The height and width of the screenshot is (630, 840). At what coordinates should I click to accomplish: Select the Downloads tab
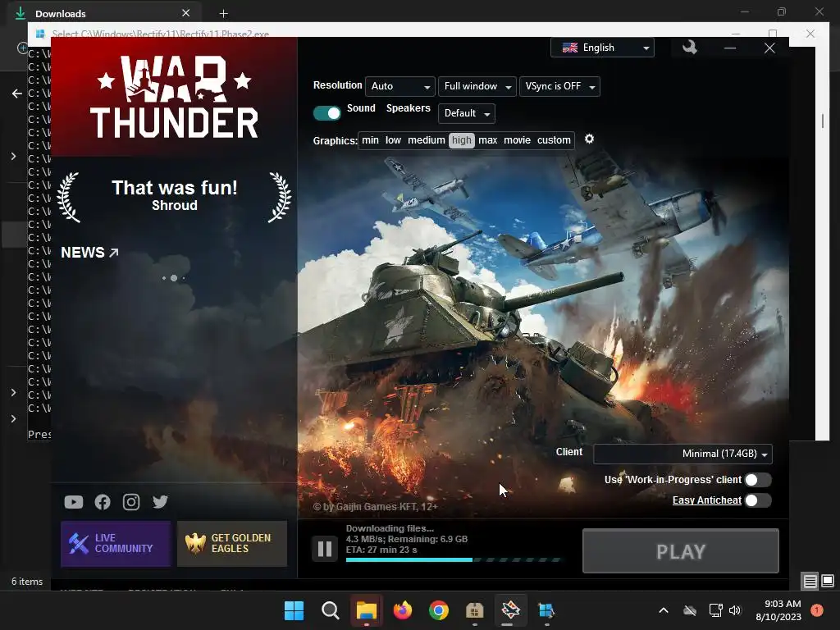[x=104, y=13]
